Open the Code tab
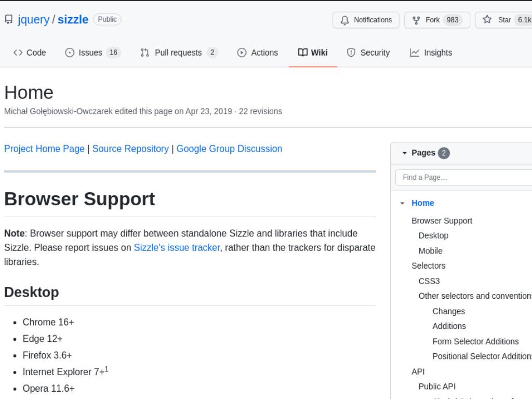This screenshot has width=532, height=399. coord(30,52)
